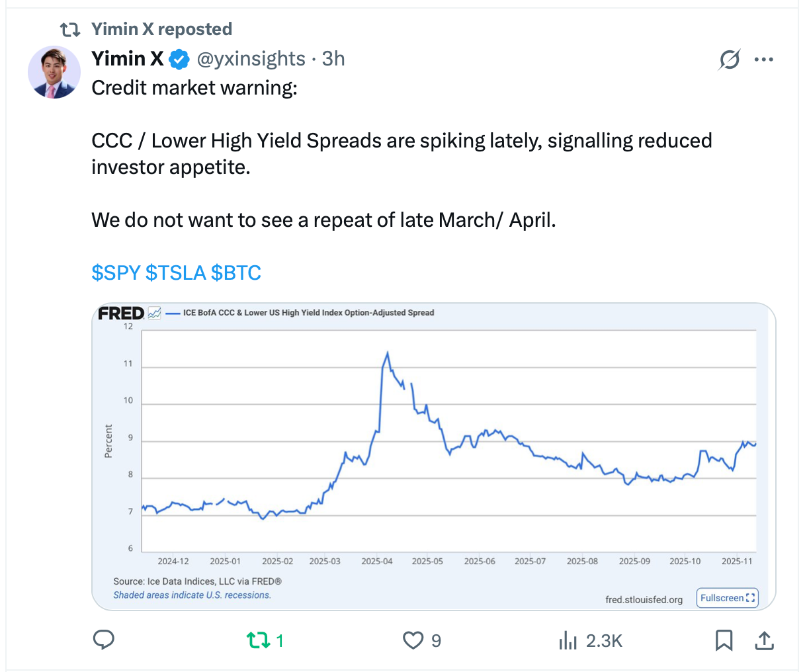
Task: Open the three-dot more options menu
Action: pyautogui.click(x=763, y=60)
